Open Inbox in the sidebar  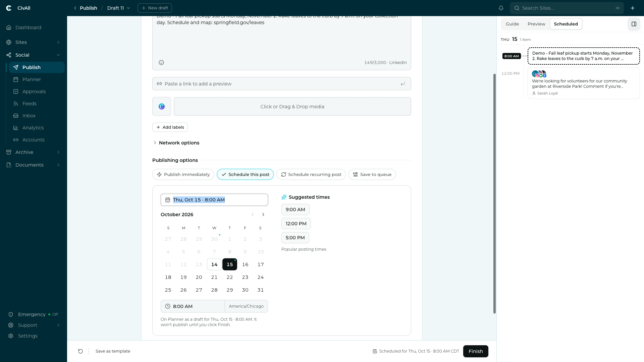click(37, 116)
